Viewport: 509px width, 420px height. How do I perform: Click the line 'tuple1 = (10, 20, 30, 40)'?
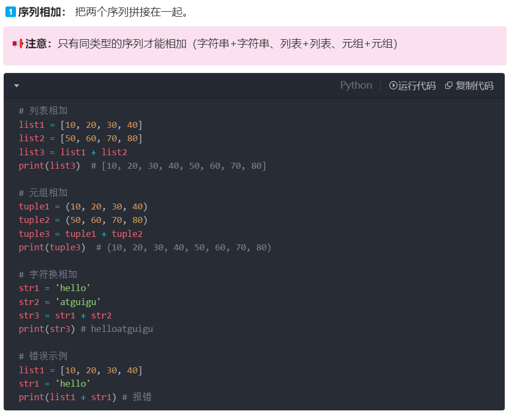83,207
